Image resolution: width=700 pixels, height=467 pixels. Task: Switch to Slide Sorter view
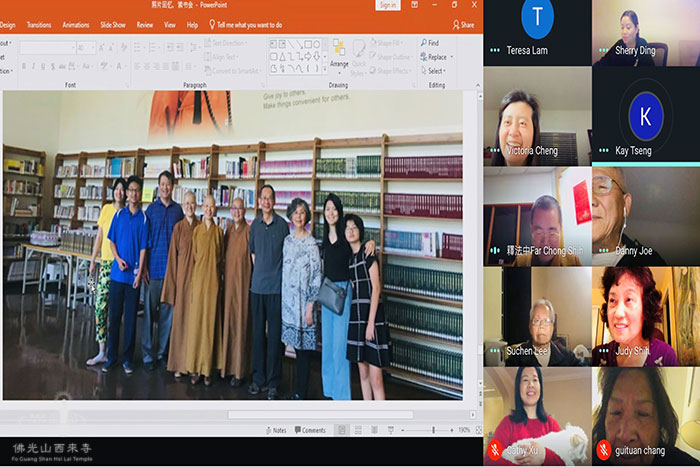tap(358, 430)
